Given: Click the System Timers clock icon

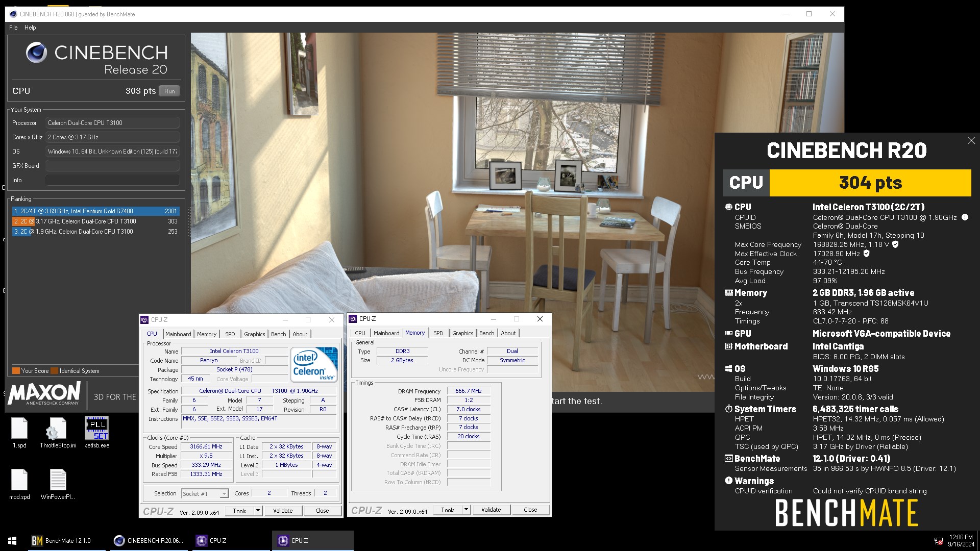Looking at the screenshot, I should 728,409.
